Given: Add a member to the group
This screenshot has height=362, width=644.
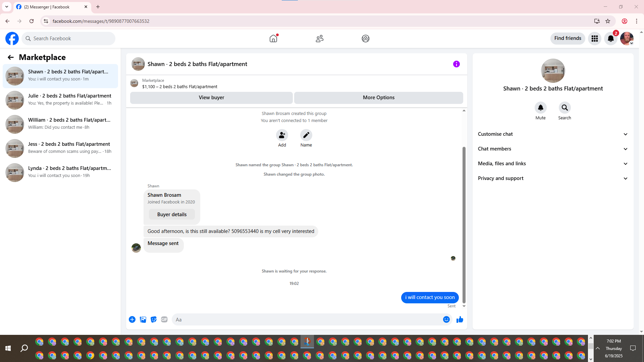Looking at the screenshot, I should [282, 135].
